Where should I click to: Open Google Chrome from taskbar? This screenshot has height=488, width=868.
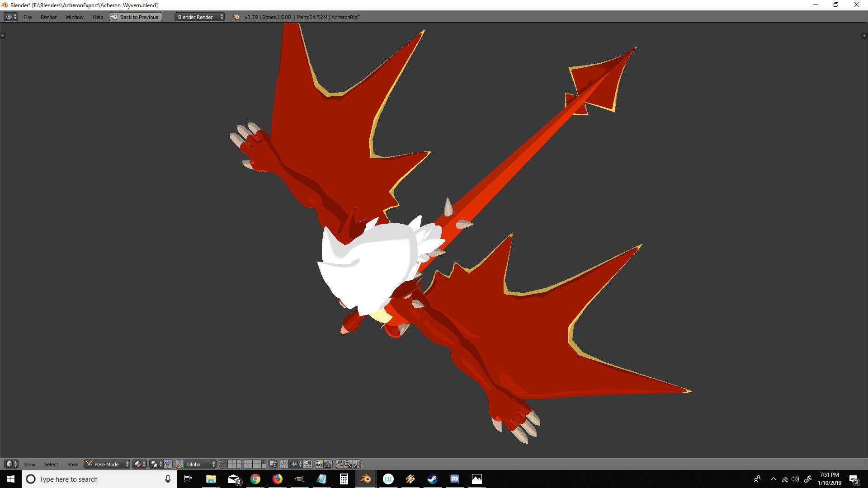click(255, 479)
